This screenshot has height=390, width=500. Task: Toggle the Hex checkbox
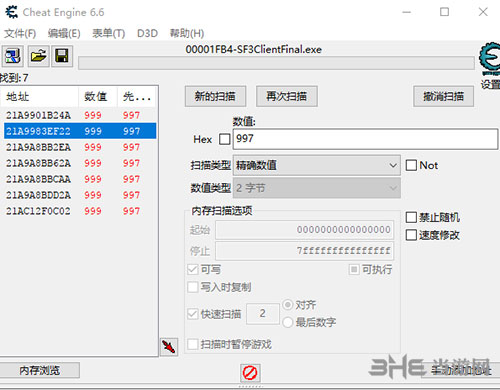[224, 139]
